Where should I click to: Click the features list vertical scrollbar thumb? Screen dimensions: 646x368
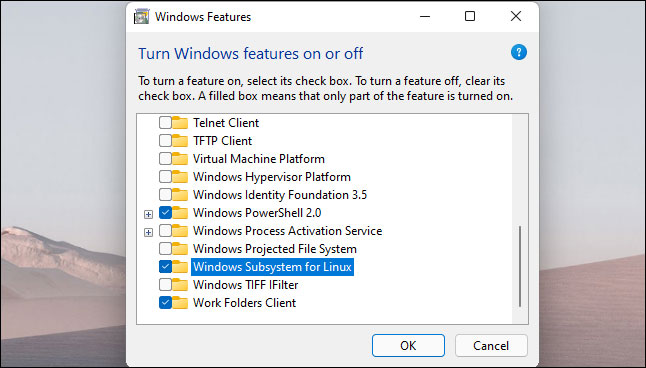[x=520, y=266]
